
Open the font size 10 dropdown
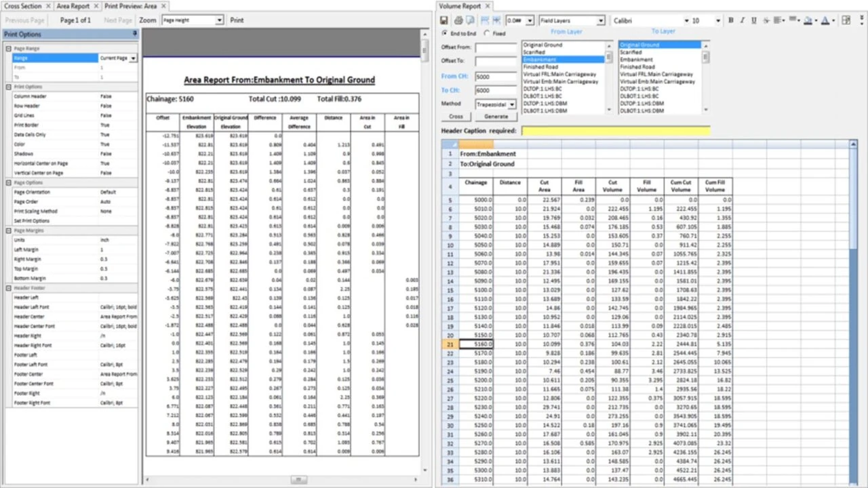coord(718,20)
